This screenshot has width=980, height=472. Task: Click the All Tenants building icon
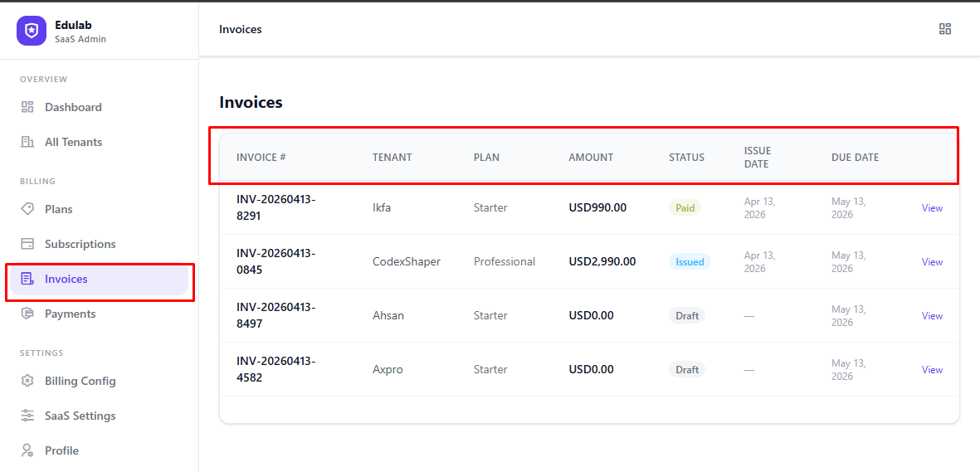click(x=27, y=142)
